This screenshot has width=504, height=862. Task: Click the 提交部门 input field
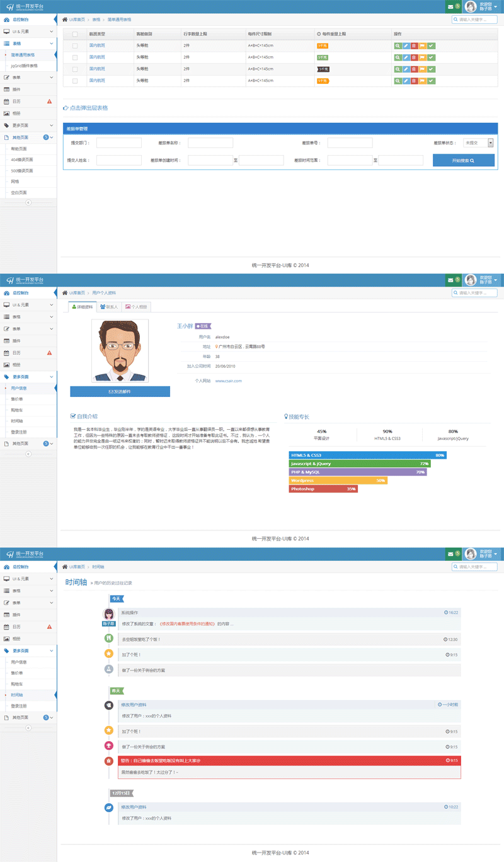(x=118, y=143)
